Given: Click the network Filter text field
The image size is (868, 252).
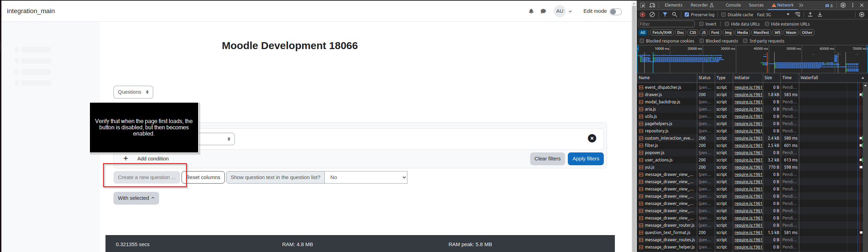Looking at the screenshot, I should click(666, 24).
